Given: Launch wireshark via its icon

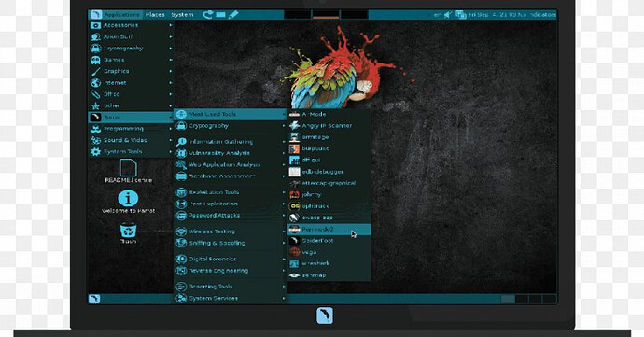Looking at the screenshot, I should coord(294,264).
